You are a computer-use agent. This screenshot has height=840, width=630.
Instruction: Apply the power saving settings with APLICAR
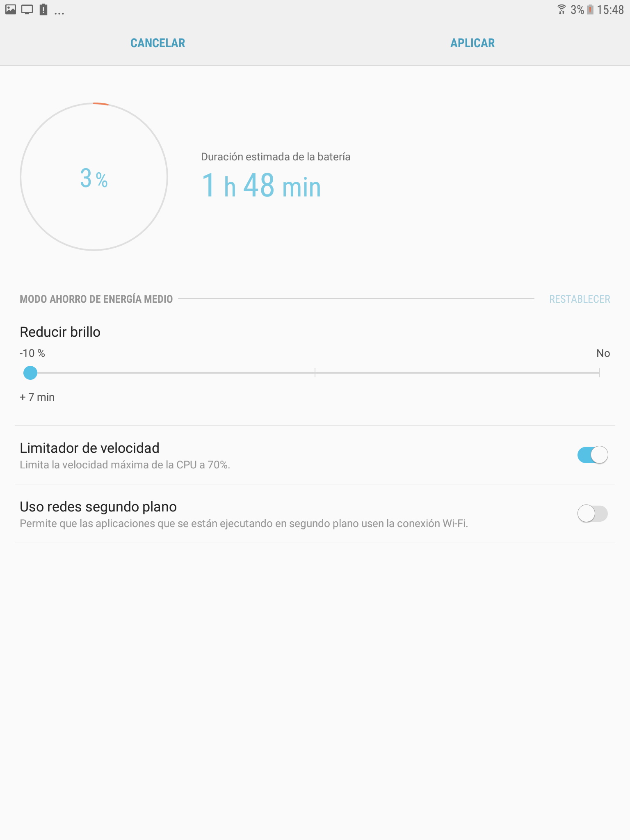[x=472, y=43]
